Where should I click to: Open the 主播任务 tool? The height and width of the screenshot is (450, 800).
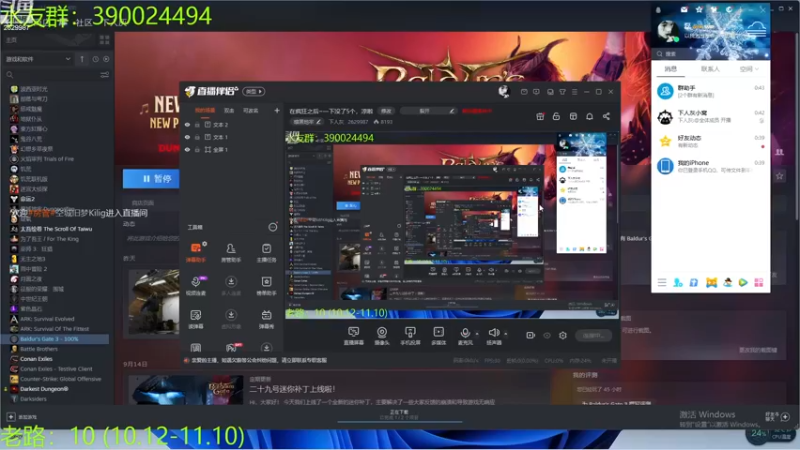tap(266, 252)
